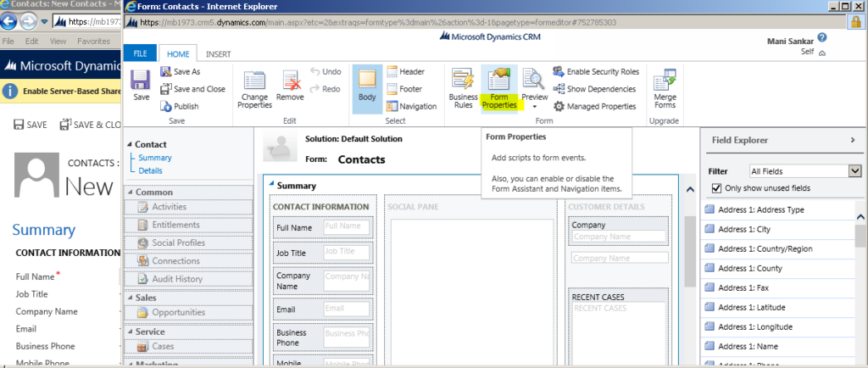Select the Job Title field
The image size is (868, 368).
pos(321,253)
